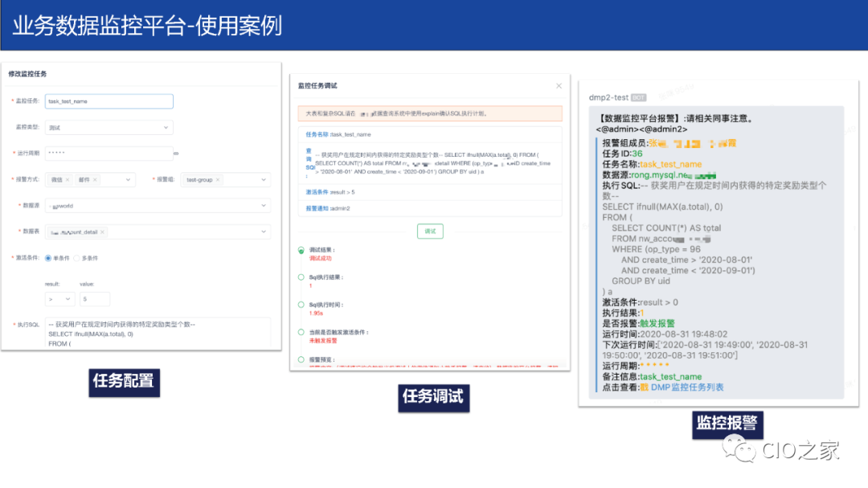Viewport: 868px width, 488px height.
Task: Open the result operator dropdown showing >
Action: point(60,299)
